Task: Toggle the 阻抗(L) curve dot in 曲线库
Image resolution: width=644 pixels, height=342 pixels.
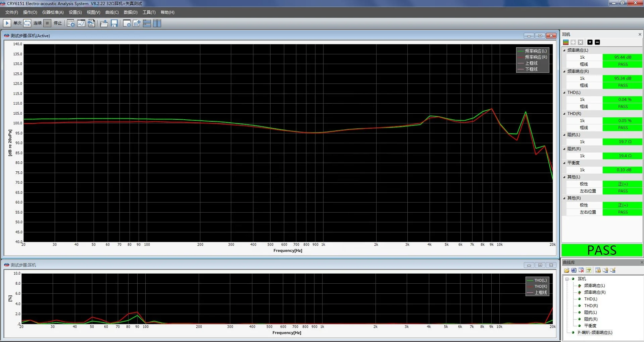Action: coord(580,312)
